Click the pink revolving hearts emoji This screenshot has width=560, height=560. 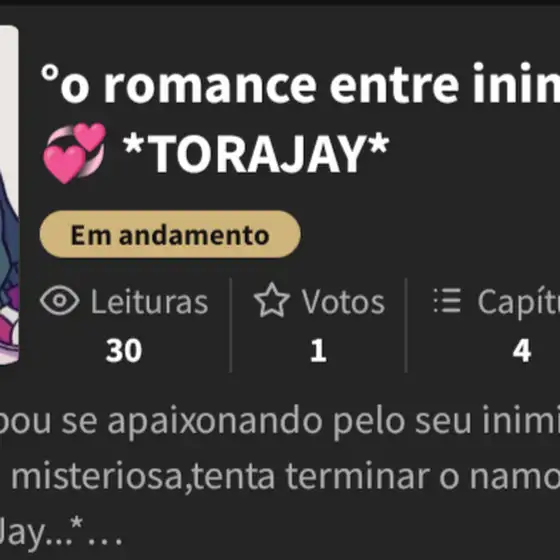74,153
